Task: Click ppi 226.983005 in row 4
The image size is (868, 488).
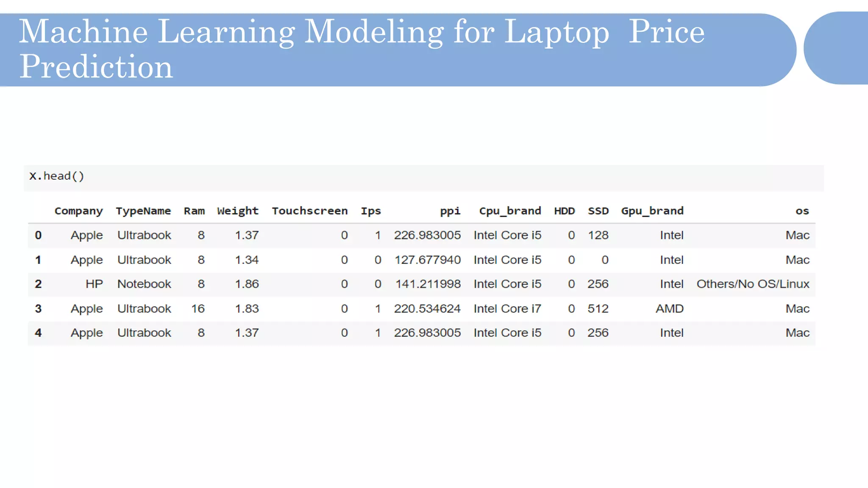Action: point(427,333)
